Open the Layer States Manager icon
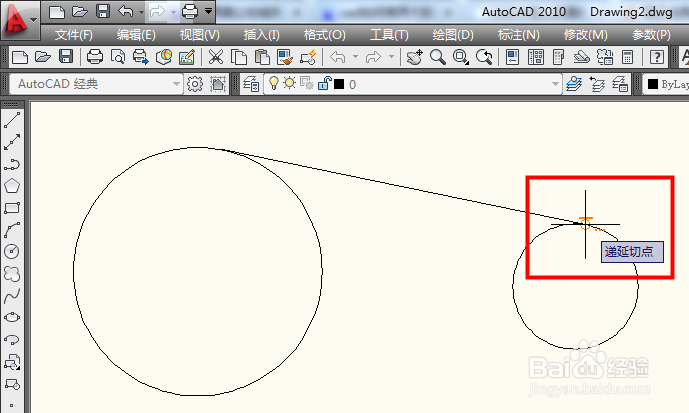This screenshot has width=689, height=413. [x=620, y=83]
